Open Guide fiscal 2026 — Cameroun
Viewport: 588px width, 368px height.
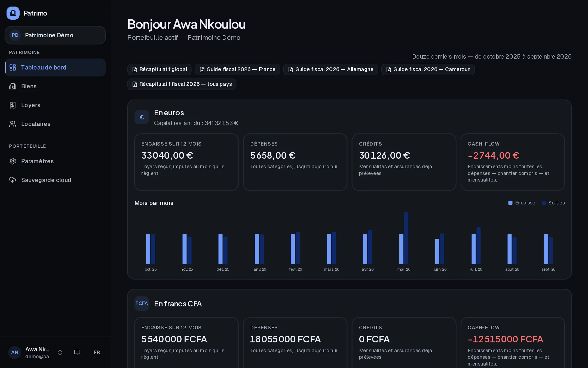tap(428, 70)
